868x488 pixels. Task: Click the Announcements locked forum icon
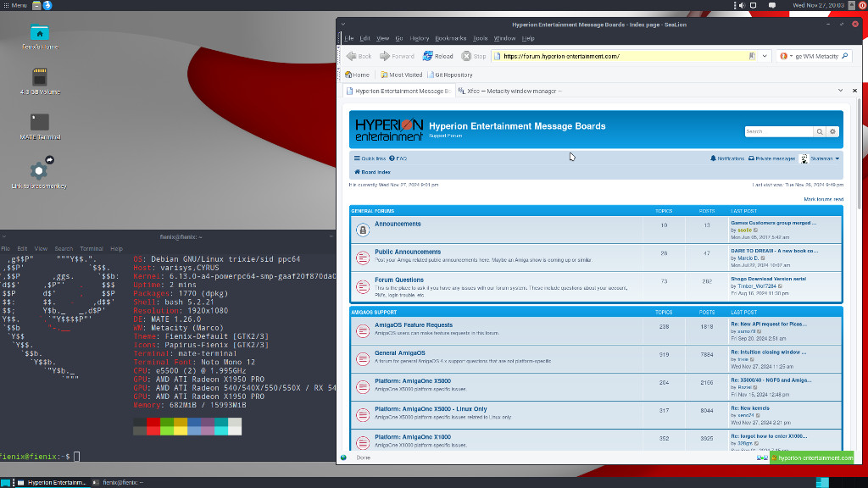363,230
